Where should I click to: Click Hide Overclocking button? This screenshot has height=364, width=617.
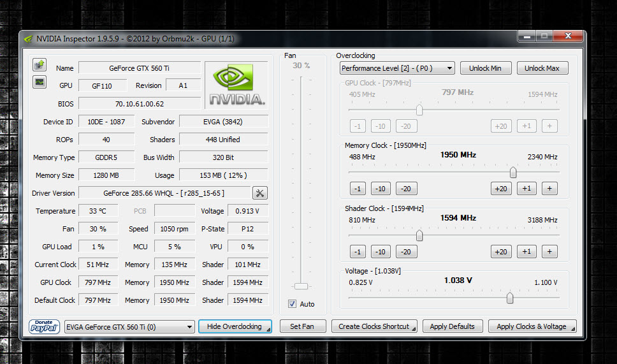[x=235, y=326]
